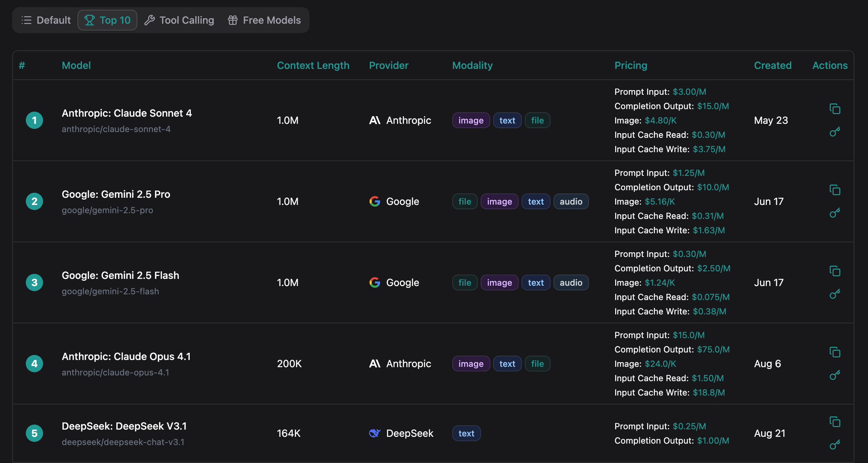
Task: Show the Free Models tab
Action: tap(264, 20)
